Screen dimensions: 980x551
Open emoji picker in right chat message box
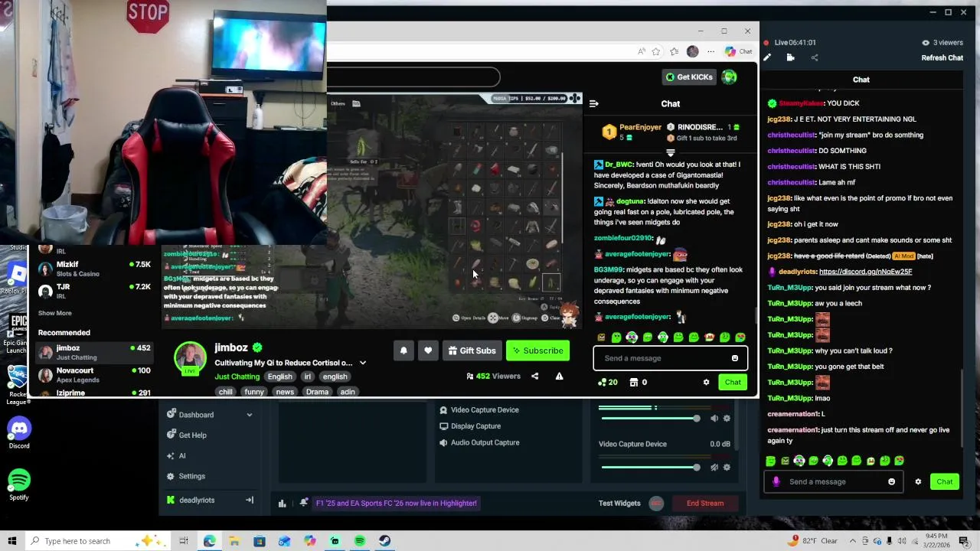click(891, 481)
